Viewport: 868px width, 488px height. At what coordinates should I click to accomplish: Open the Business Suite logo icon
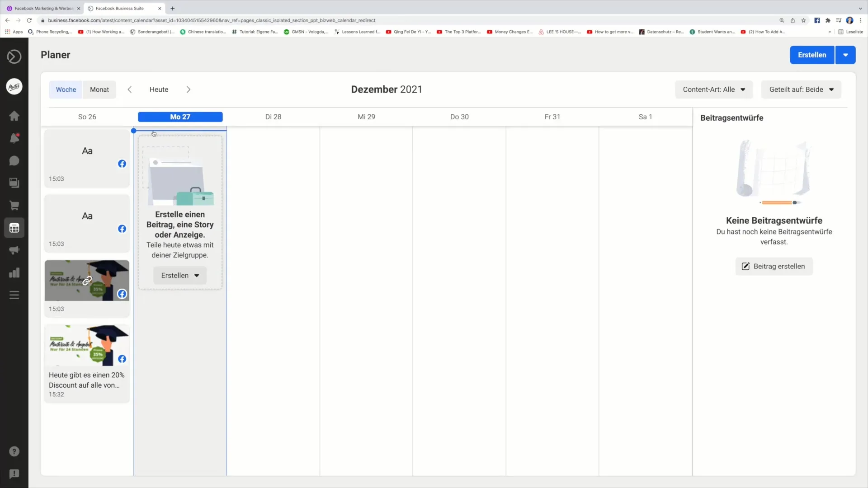[x=14, y=56]
